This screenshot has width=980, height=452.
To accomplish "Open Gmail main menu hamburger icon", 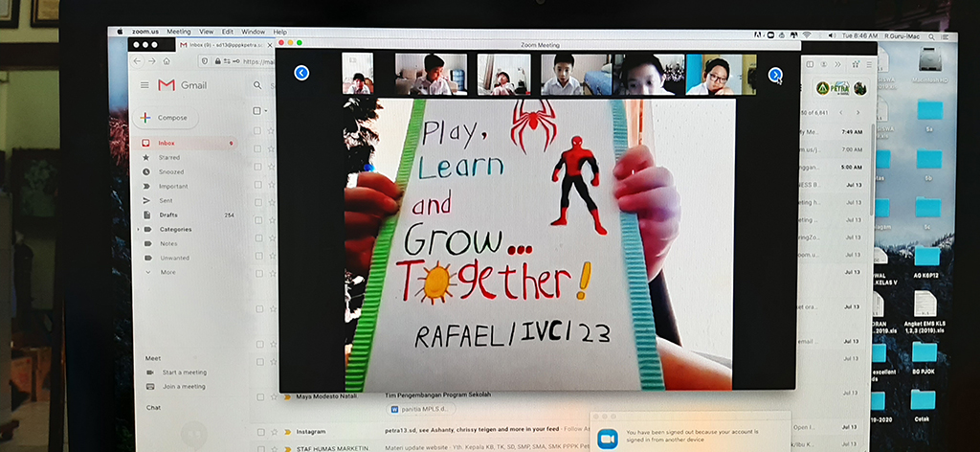I will (x=145, y=85).
